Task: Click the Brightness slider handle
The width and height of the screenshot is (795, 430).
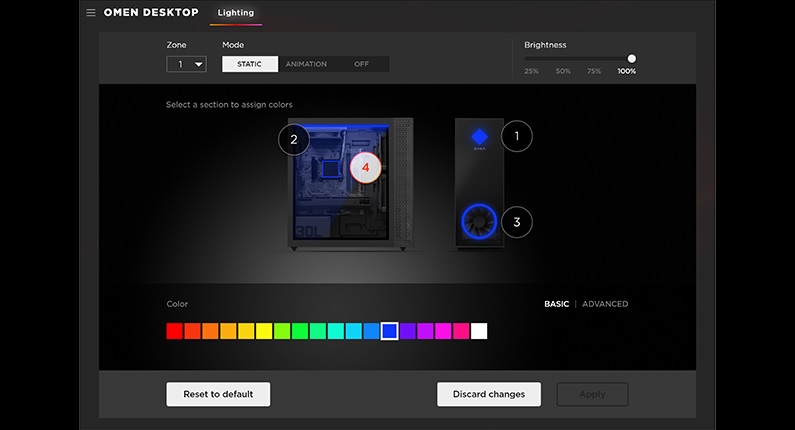Action: (x=631, y=59)
